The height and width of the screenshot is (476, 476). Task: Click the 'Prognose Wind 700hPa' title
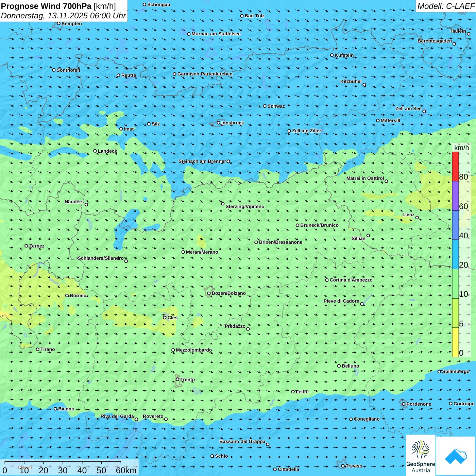click(x=46, y=6)
